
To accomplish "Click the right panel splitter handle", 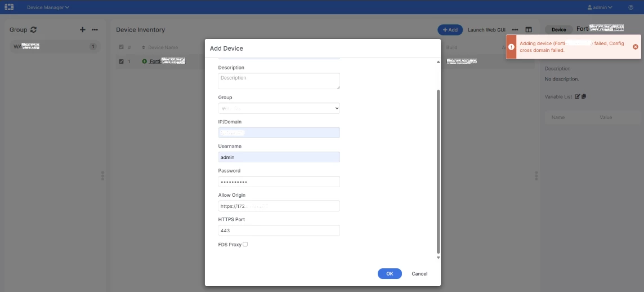I will [536, 176].
